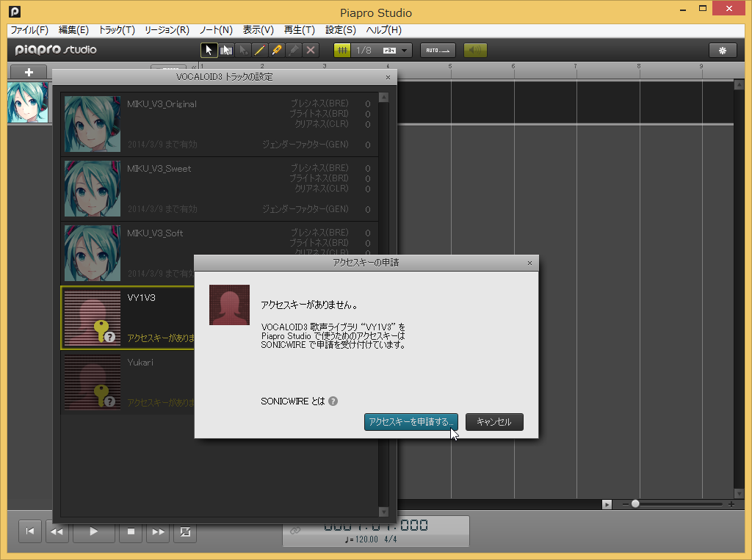Screen dimensions: 752x560
Task: Click the Piapro Studio title bar icon
Action: tap(15, 12)
